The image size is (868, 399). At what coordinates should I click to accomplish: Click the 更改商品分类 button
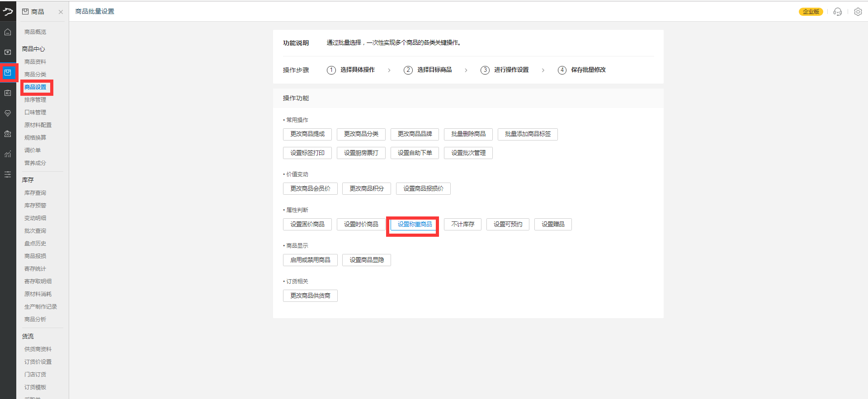click(361, 134)
